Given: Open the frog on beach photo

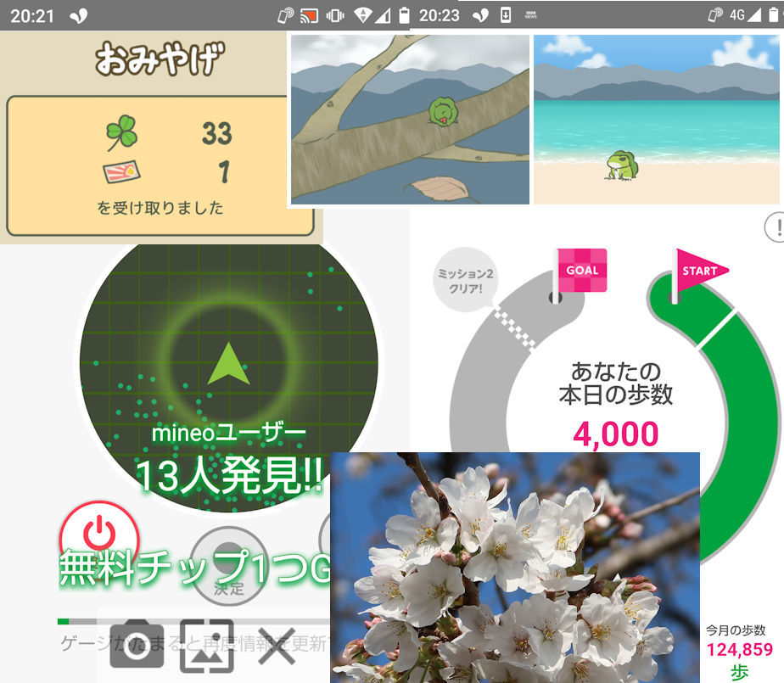Looking at the screenshot, I should point(657,120).
